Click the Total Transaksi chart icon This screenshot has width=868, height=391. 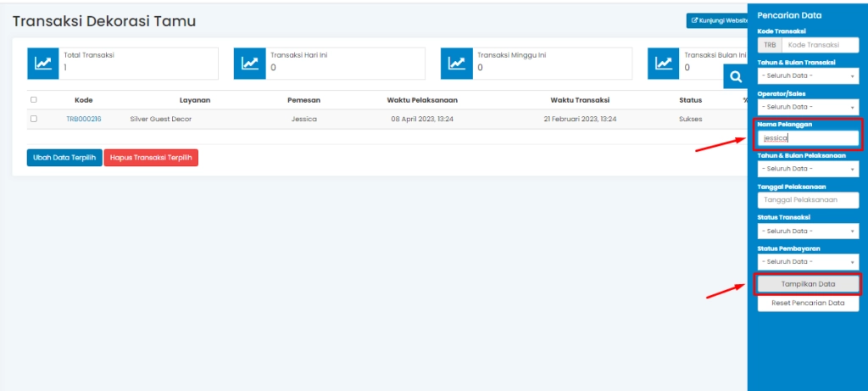pyautogui.click(x=42, y=63)
